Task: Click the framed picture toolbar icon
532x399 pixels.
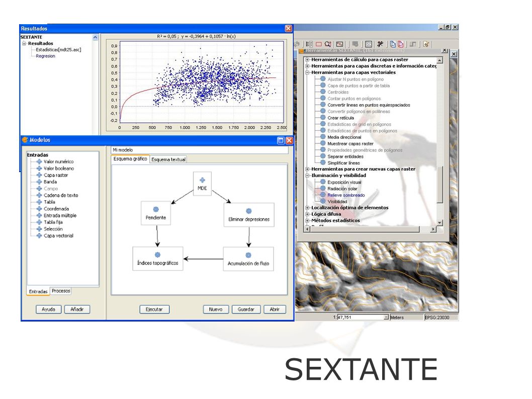Action: pyautogui.click(x=339, y=44)
